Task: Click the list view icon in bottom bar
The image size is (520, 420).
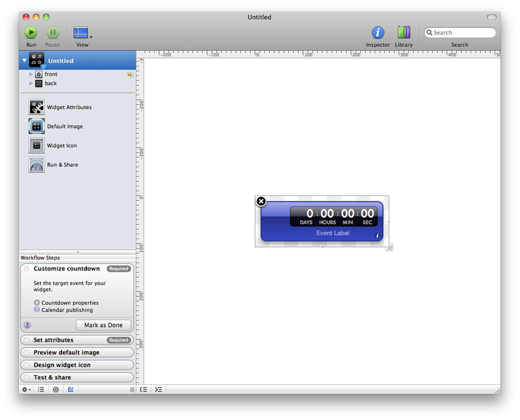Action: (x=41, y=389)
